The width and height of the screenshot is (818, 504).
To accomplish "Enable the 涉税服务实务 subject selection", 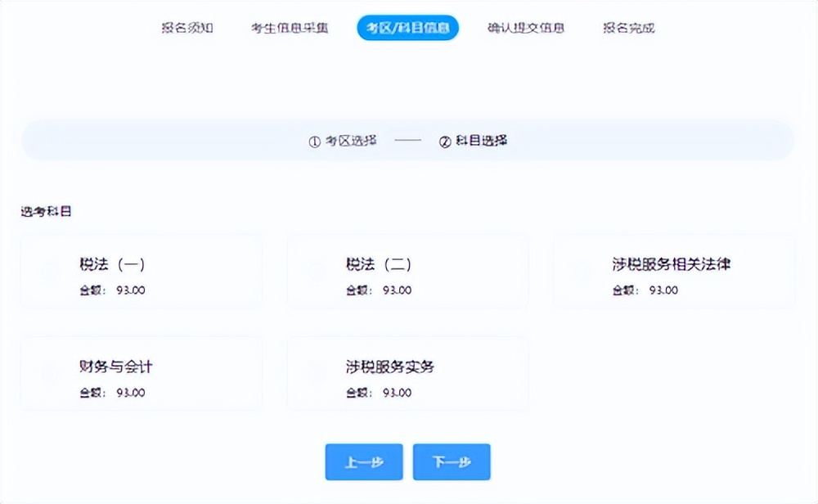I will [317, 373].
